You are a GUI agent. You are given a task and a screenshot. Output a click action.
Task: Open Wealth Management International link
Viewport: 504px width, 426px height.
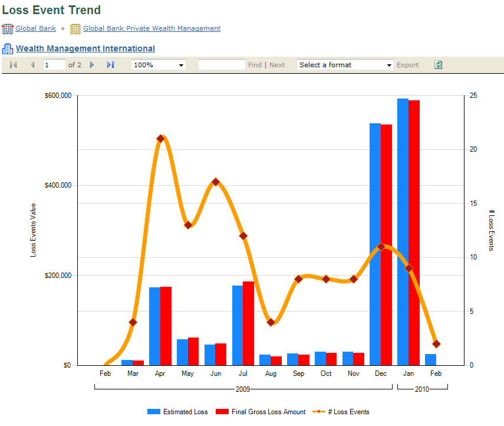85,48
